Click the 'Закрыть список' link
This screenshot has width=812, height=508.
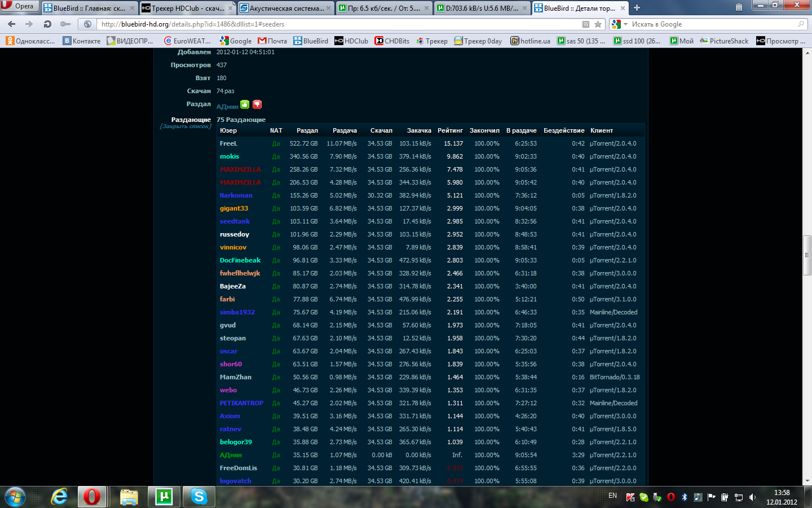tap(186, 126)
